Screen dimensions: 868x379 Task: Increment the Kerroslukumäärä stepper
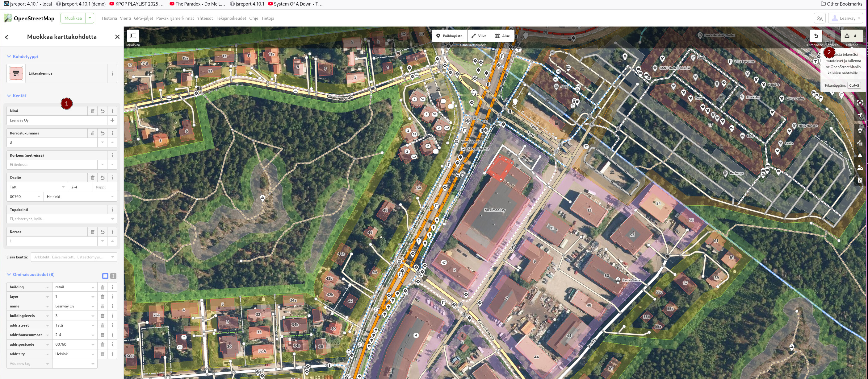pos(112,142)
